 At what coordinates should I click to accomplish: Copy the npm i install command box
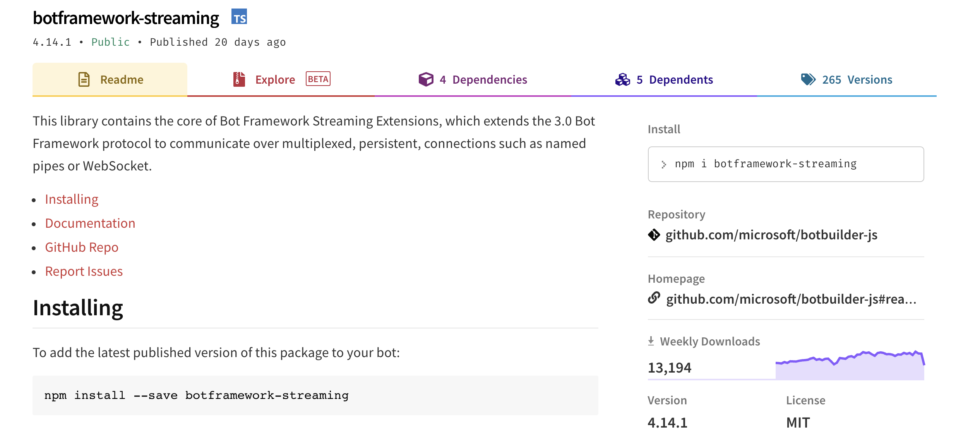point(786,164)
